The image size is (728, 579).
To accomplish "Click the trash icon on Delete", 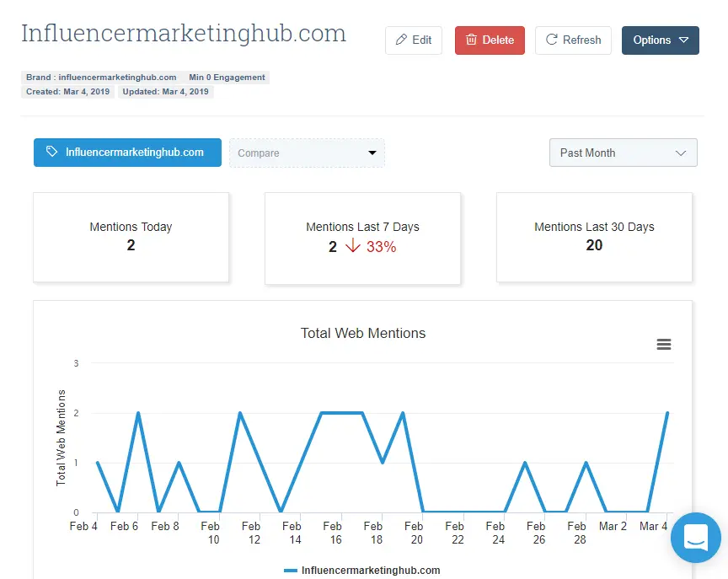I will coord(471,40).
